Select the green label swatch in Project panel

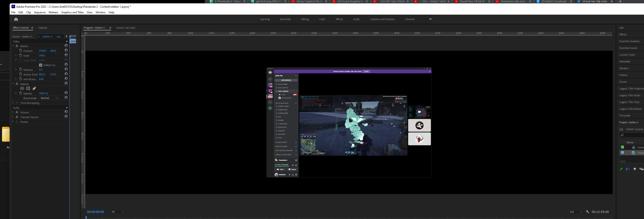(622, 147)
